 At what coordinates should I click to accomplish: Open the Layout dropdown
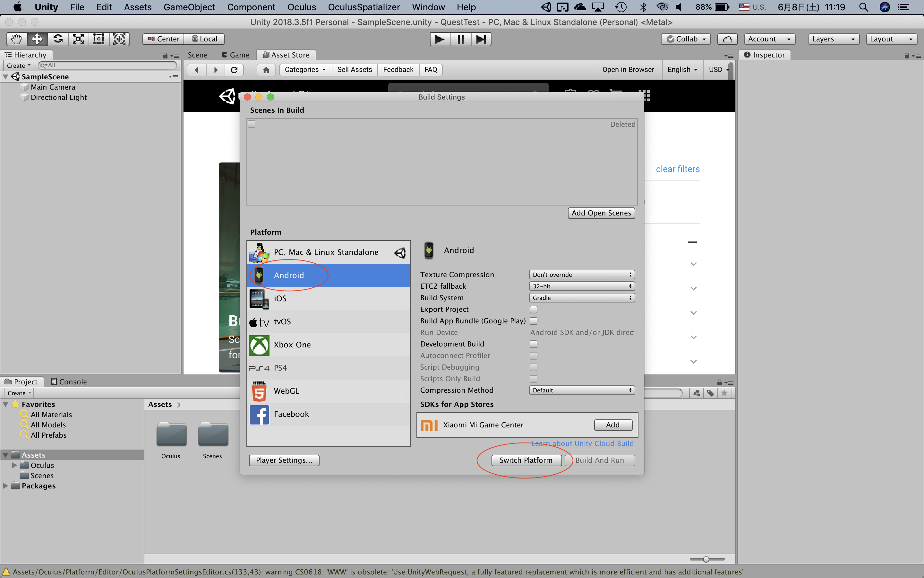point(892,39)
